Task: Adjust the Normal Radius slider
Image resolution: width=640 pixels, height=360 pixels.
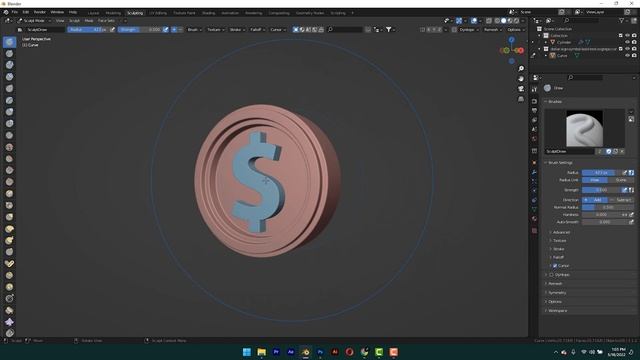Action: tap(608, 207)
